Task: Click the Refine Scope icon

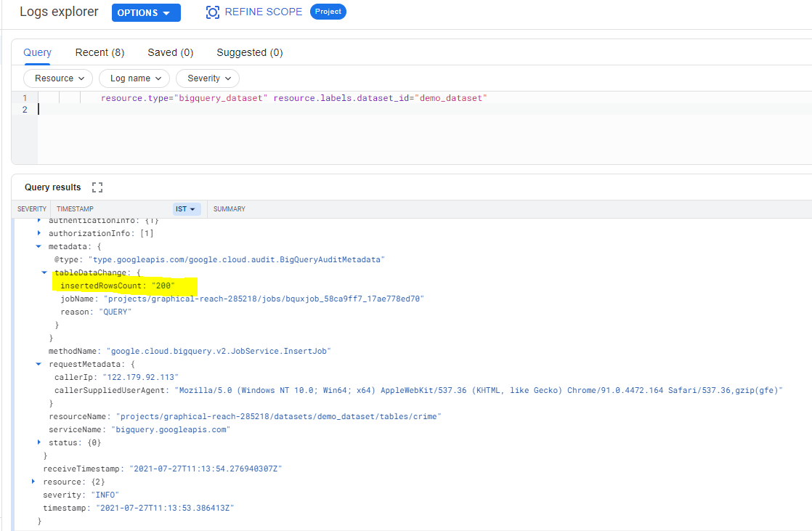Action: [212, 12]
